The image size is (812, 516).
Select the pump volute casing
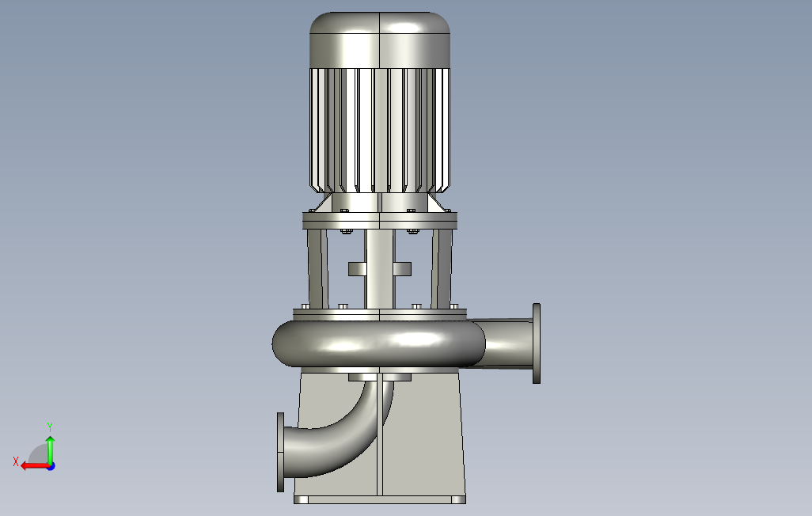pos(379,343)
